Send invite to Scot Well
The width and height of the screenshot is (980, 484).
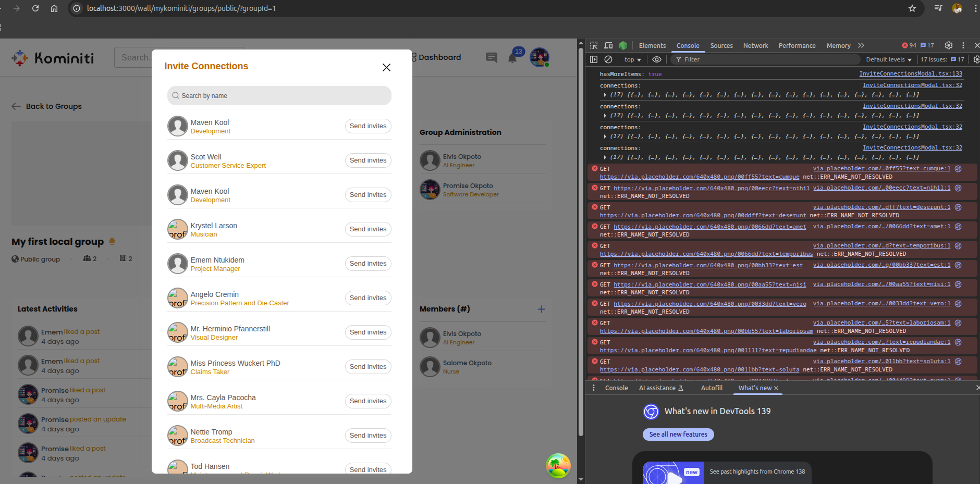point(368,160)
